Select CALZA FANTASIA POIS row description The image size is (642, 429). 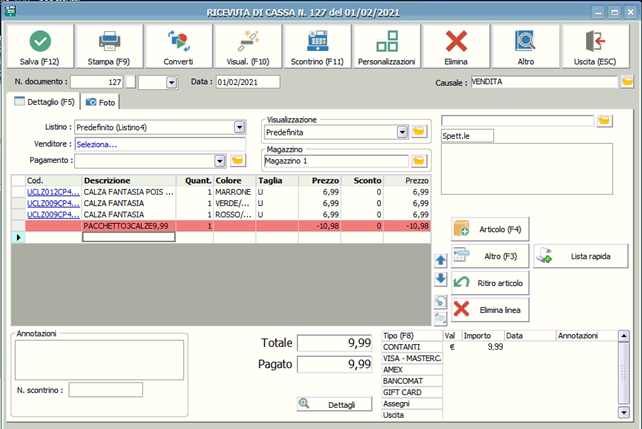[129, 192]
